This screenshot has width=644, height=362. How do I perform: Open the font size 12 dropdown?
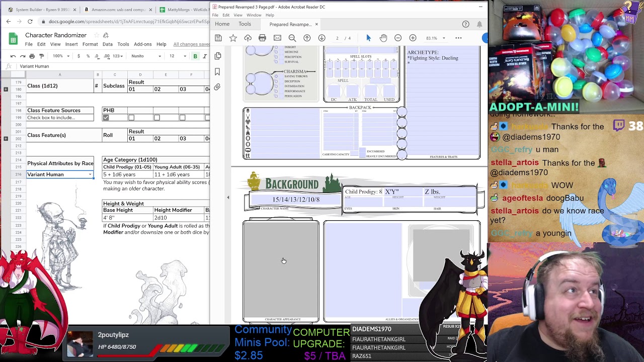177,56
